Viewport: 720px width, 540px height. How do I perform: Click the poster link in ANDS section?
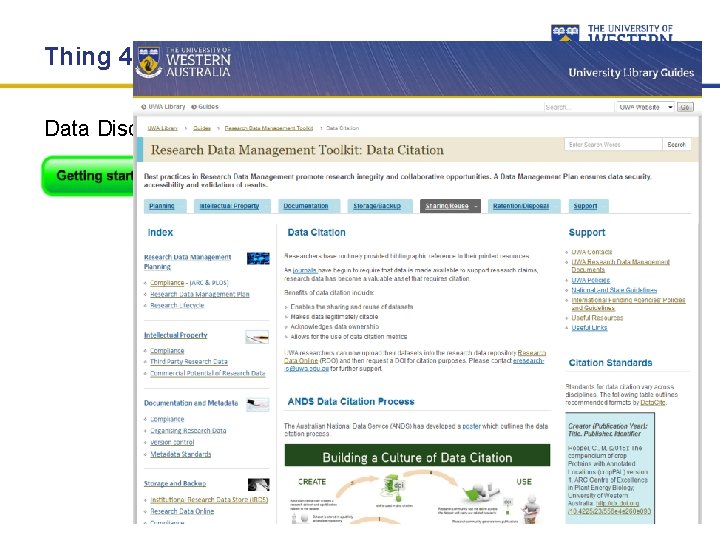tap(471, 426)
